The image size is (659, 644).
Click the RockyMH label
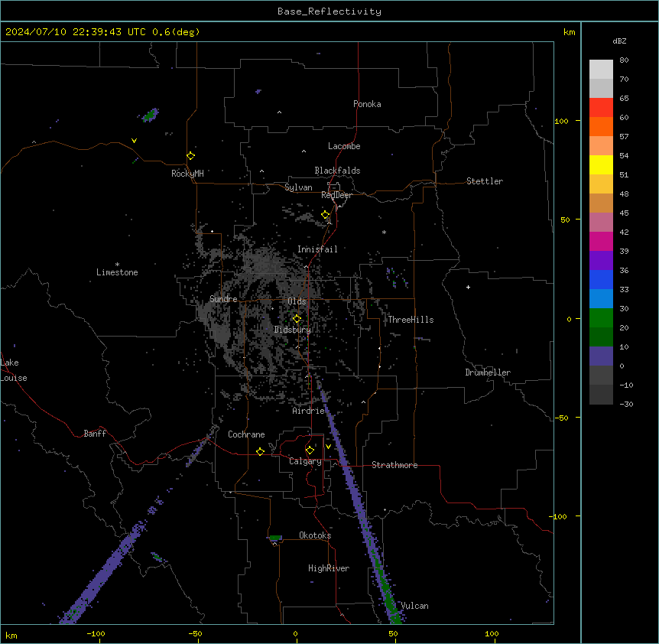[187, 174]
